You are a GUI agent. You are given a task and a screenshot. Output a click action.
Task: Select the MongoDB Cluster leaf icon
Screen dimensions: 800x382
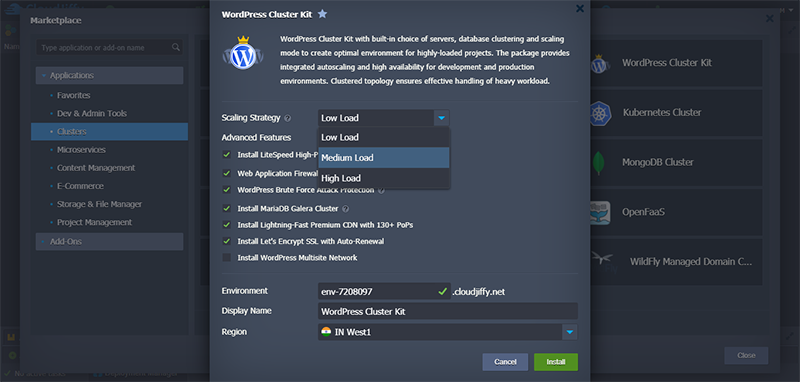598,163
